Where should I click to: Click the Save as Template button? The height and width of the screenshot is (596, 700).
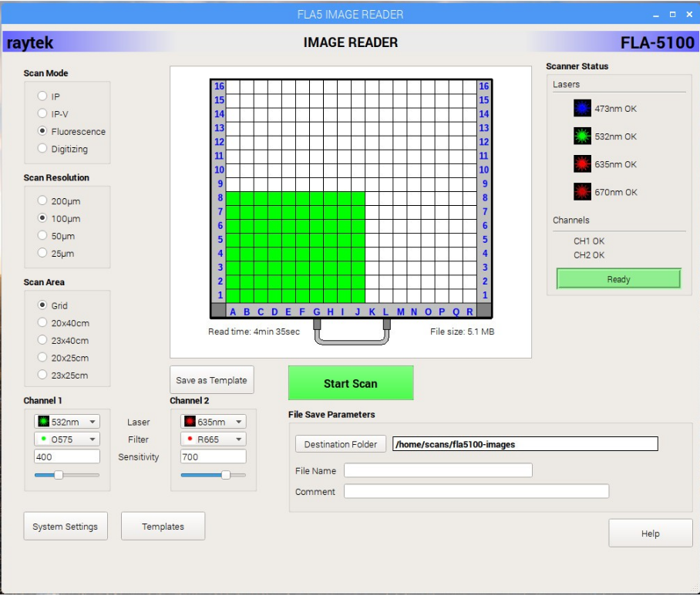pyautogui.click(x=211, y=380)
